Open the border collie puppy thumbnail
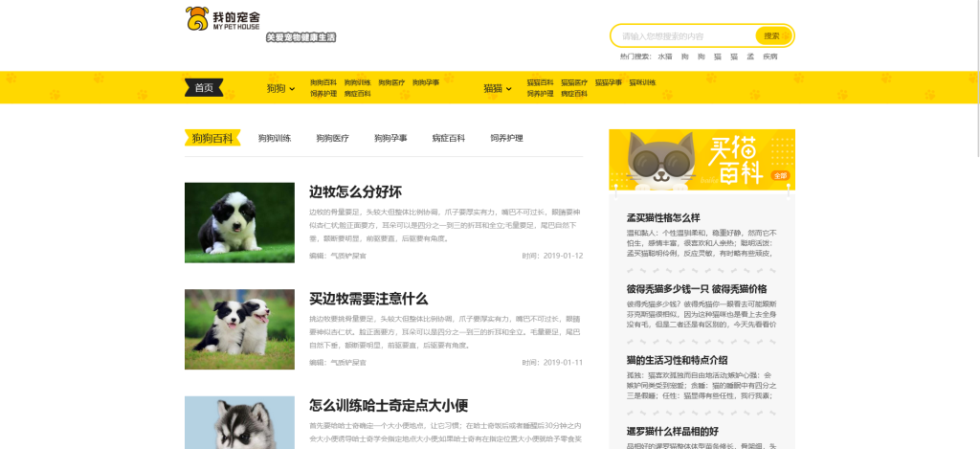 [x=239, y=222]
